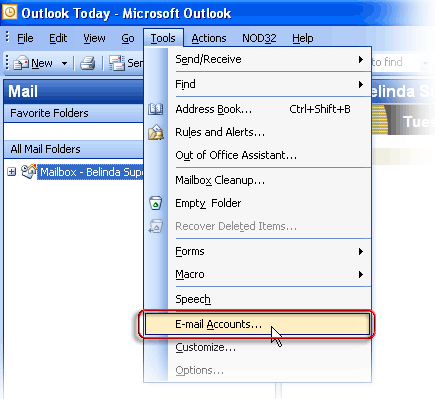Click the menu bar drag handle
The width and height of the screenshot is (435, 399).
(x=7, y=37)
